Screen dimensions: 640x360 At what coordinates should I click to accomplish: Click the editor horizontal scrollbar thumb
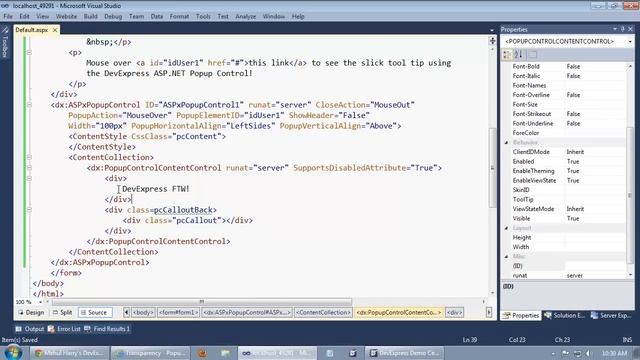tap(201, 302)
